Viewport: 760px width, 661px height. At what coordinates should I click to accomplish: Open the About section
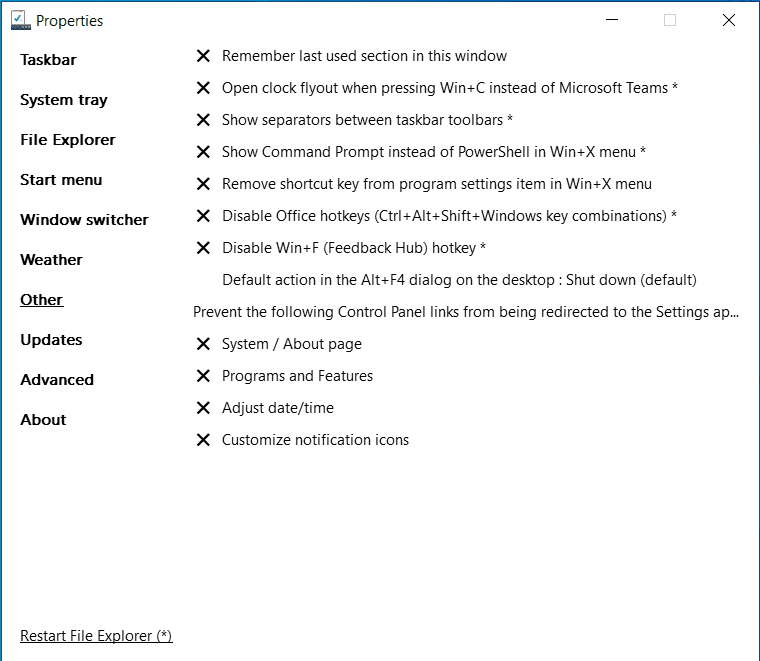(x=43, y=420)
